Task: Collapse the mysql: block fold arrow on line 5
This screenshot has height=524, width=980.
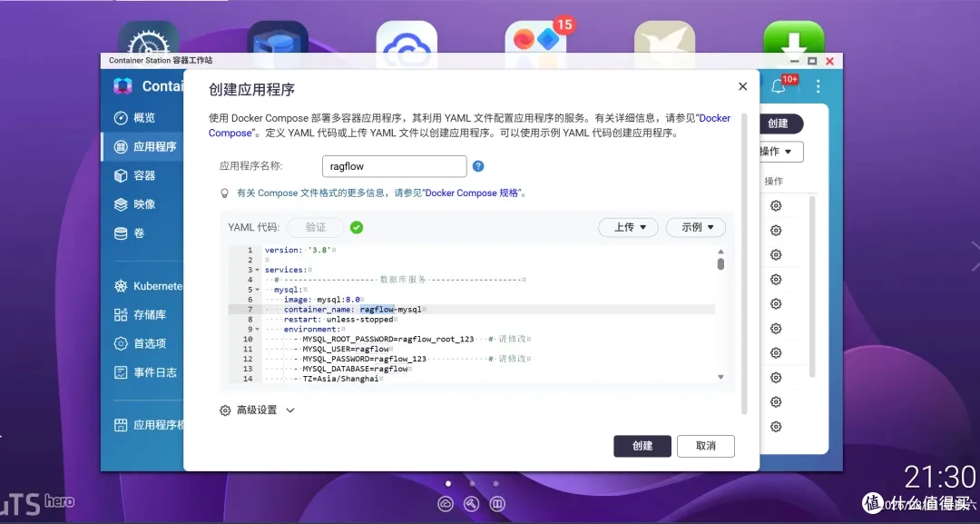Action: 258,290
